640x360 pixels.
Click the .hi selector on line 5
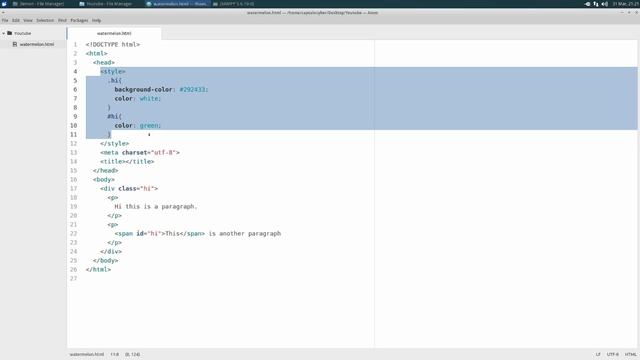tap(115, 80)
